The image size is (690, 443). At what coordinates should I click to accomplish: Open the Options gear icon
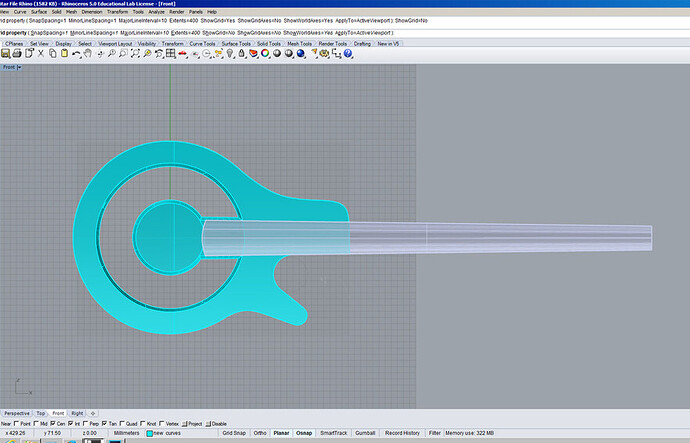[325, 53]
